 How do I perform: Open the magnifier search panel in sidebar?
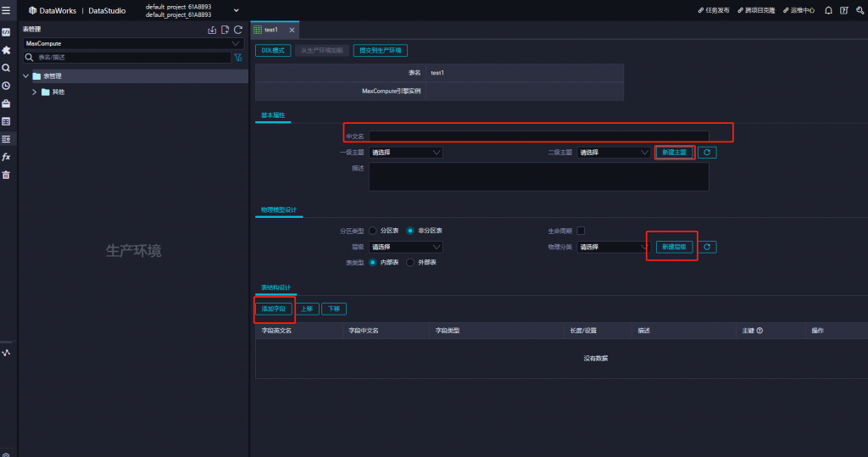[x=6, y=68]
